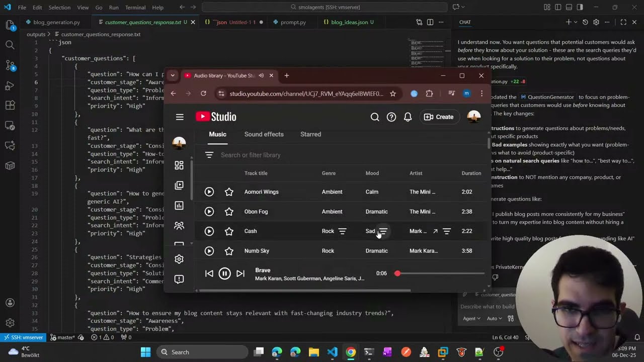Open filter menu icon beside Search or filter library
Screen dimensions: 644x362
click(209, 155)
